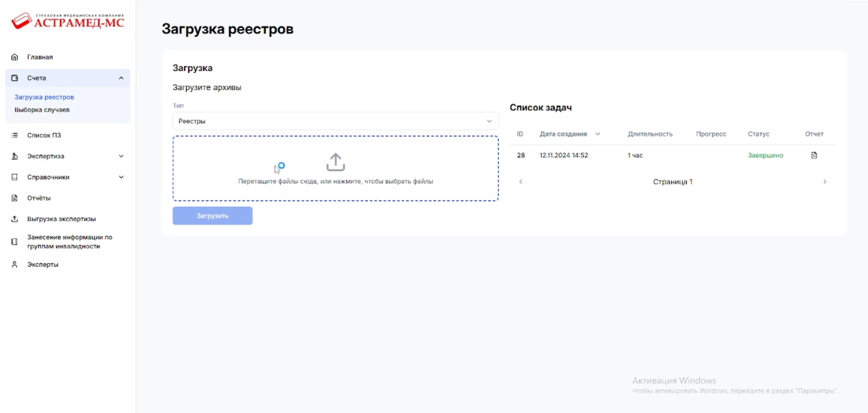Image resolution: width=868 pixels, height=413 pixels.
Task: Click the ID column header
Action: (x=520, y=134)
